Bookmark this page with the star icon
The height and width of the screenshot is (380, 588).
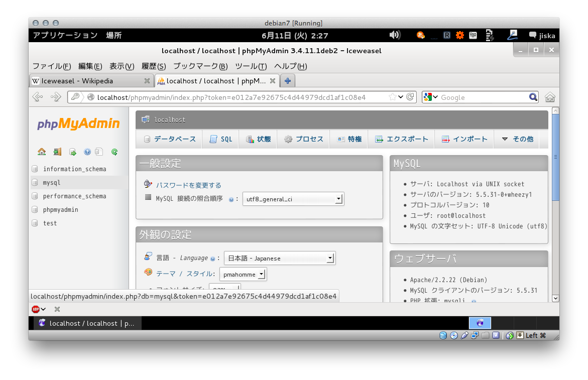392,97
